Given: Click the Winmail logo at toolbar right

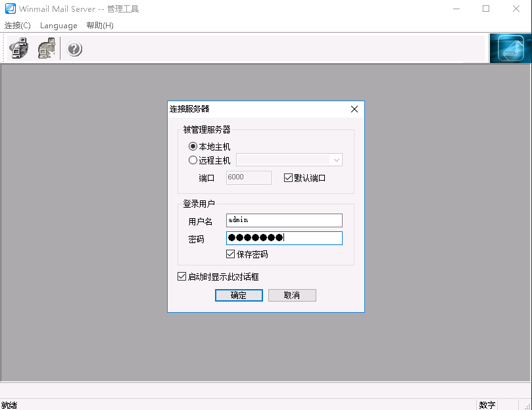Looking at the screenshot, I should pos(510,49).
